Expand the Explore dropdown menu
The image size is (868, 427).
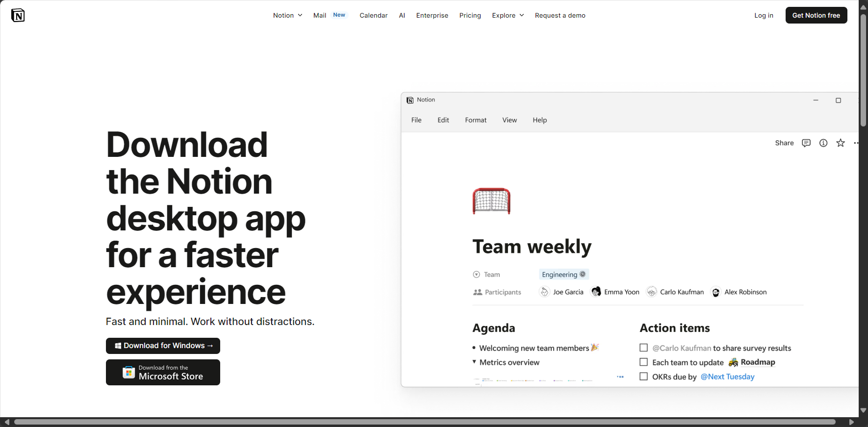(x=508, y=15)
